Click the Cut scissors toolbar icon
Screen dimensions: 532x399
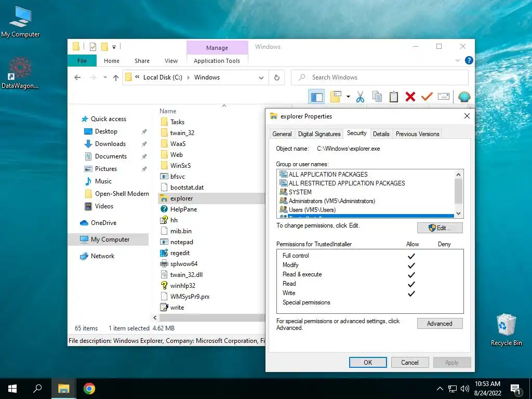coord(361,97)
